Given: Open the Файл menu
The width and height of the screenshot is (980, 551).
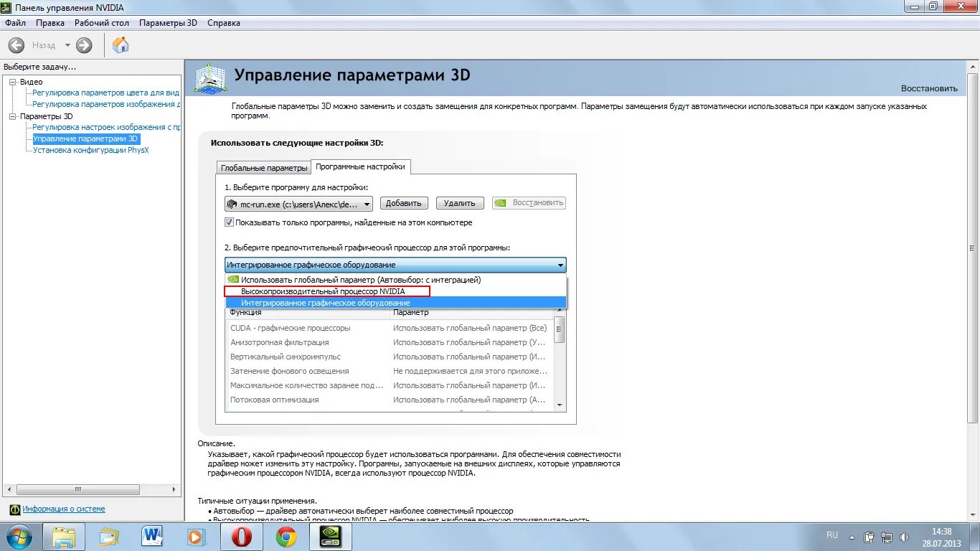Looking at the screenshot, I should pyautogui.click(x=15, y=23).
